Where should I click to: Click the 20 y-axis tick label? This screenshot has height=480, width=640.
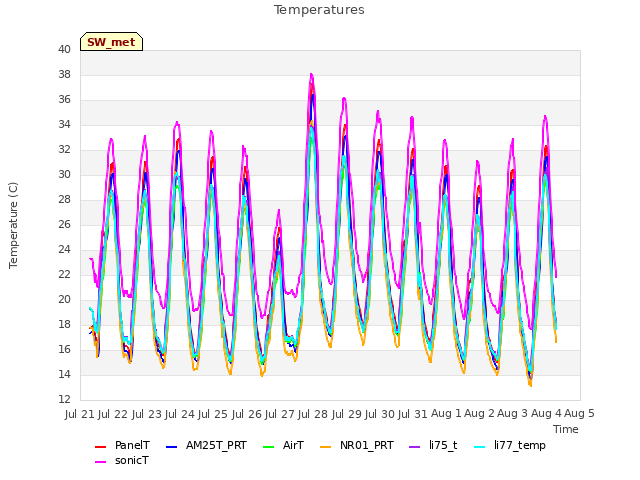point(64,300)
